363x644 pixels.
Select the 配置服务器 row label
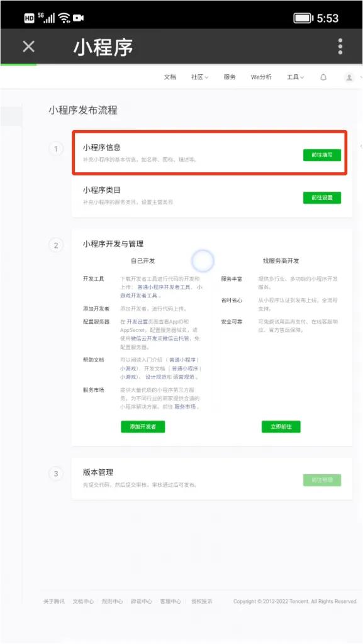96,321
